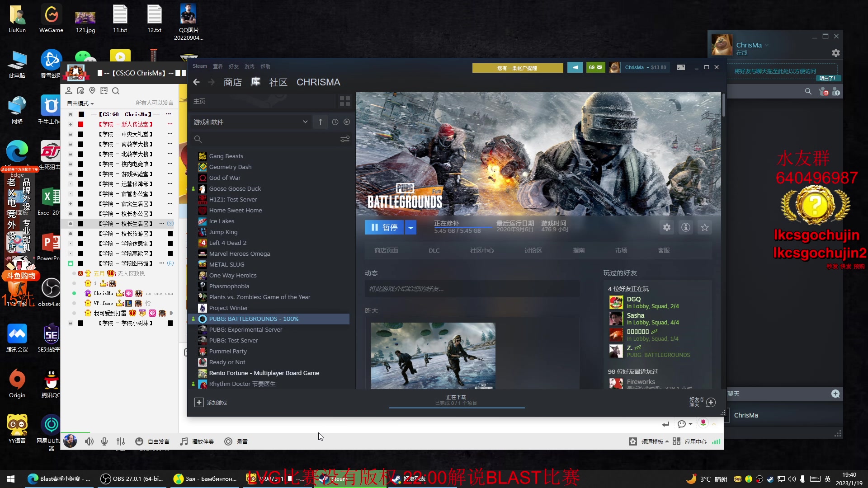The image size is (868, 488).
Task: Go to the 社区 (Community) tab
Action: click(x=278, y=82)
